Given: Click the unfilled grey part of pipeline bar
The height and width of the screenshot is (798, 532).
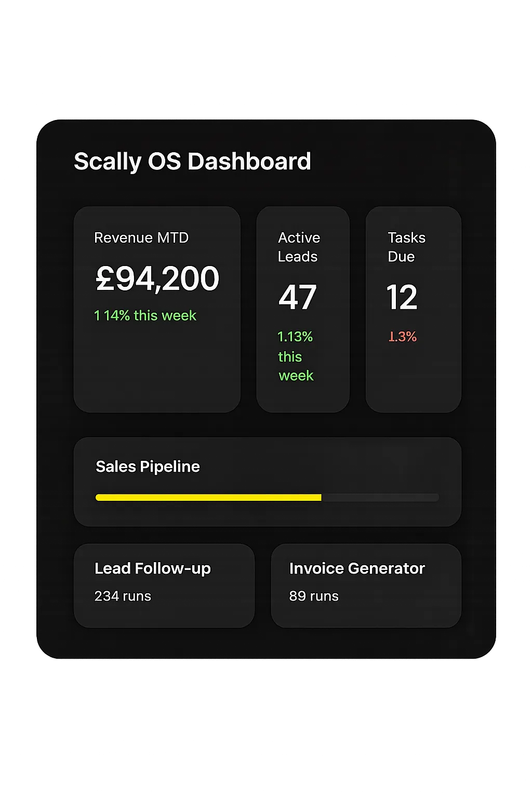Looking at the screenshot, I should click(380, 497).
